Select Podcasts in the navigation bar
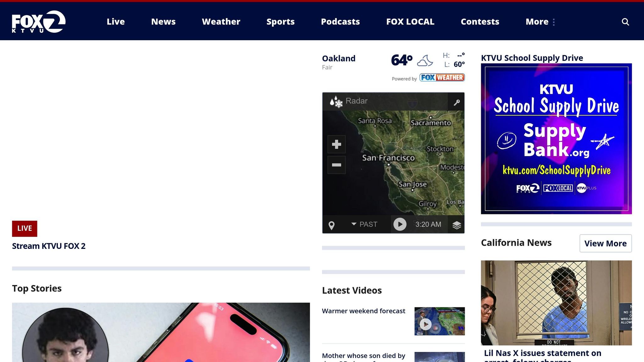The width and height of the screenshot is (644, 362). click(340, 22)
